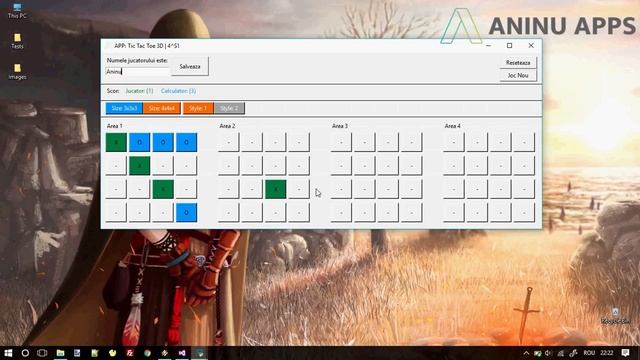This screenshot has height=360, width=640.
Task: Click green X cell in Area 1 third row
Action: point(163,189)
